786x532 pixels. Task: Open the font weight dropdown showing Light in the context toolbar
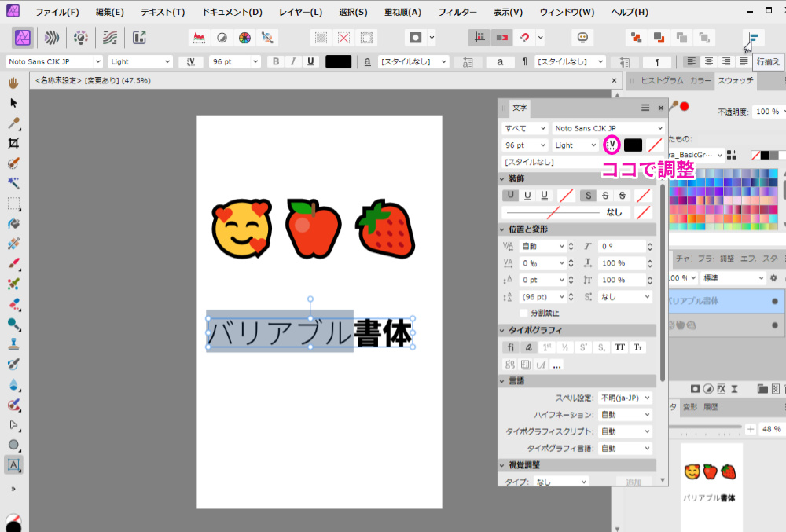pos(140,61)
